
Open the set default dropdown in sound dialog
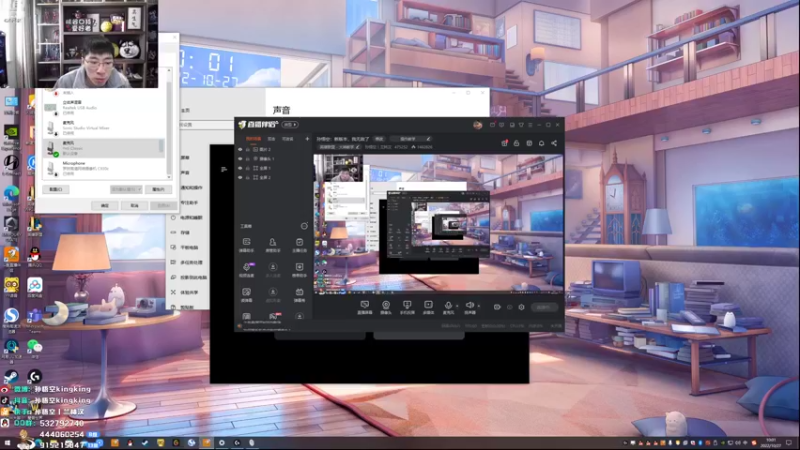tap(126, 189)
